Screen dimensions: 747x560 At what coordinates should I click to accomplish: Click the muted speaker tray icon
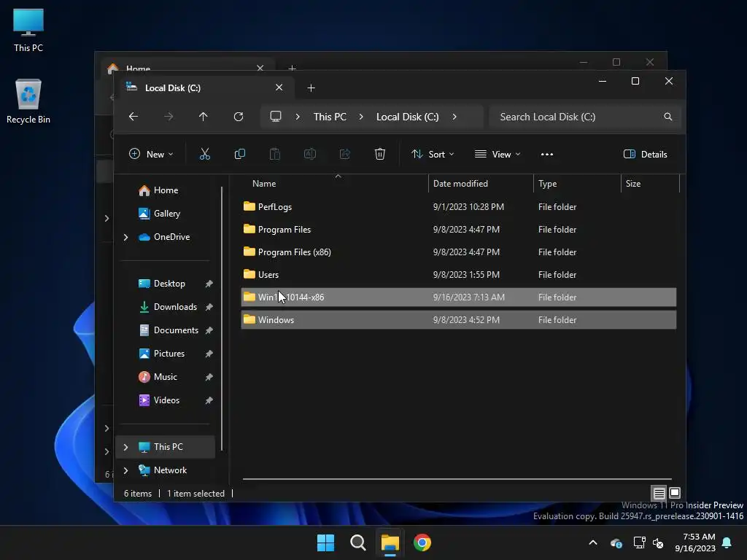[x=659, y=542]
